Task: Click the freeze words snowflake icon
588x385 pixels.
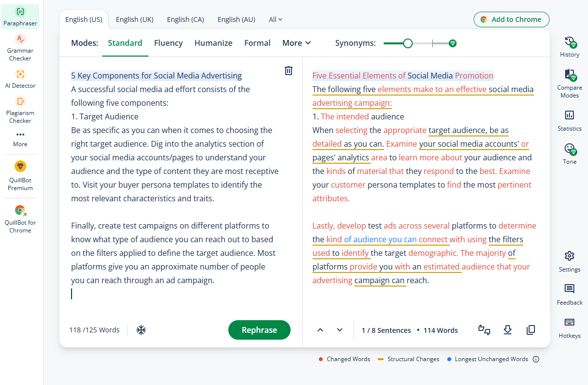Action: point(141,330)
